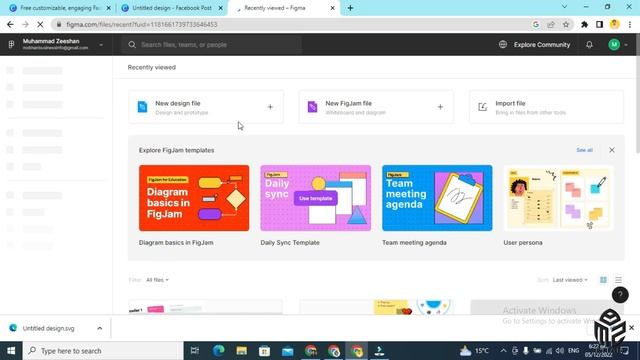Image resolution: width=640 pixels, height=360 pixels.
Task: Switch to list view of files
Action: (x=618, y=280)
